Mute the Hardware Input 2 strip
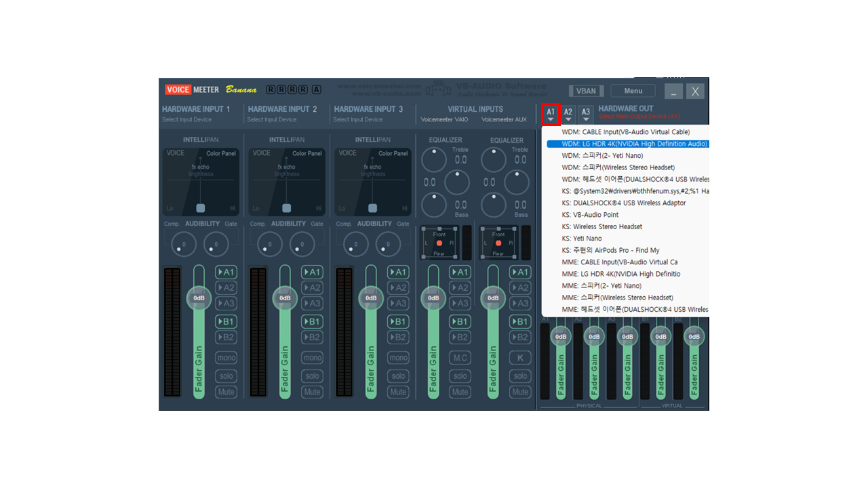Image resolution: width=868 pixels, height=488 pixels. [312, 392]
